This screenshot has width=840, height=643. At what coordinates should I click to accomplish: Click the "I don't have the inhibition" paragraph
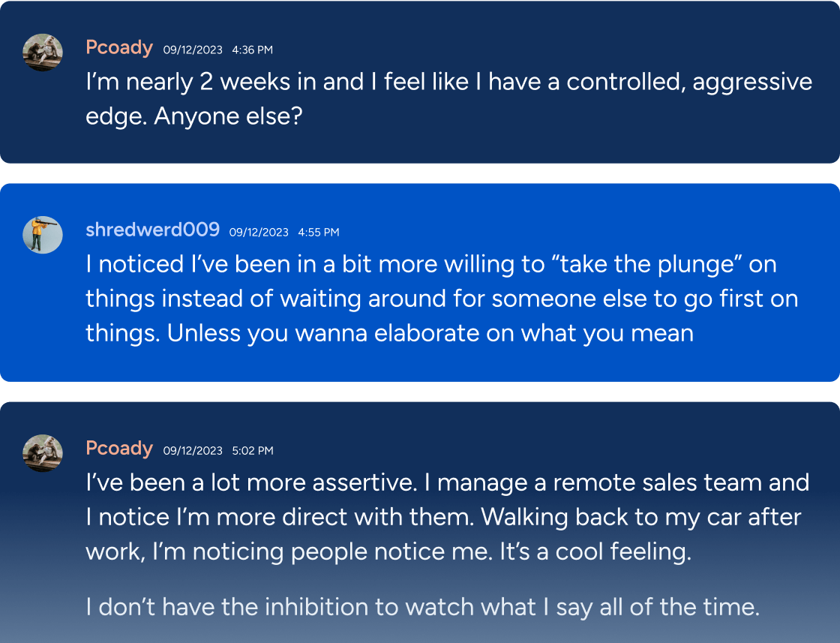(423, 607)
